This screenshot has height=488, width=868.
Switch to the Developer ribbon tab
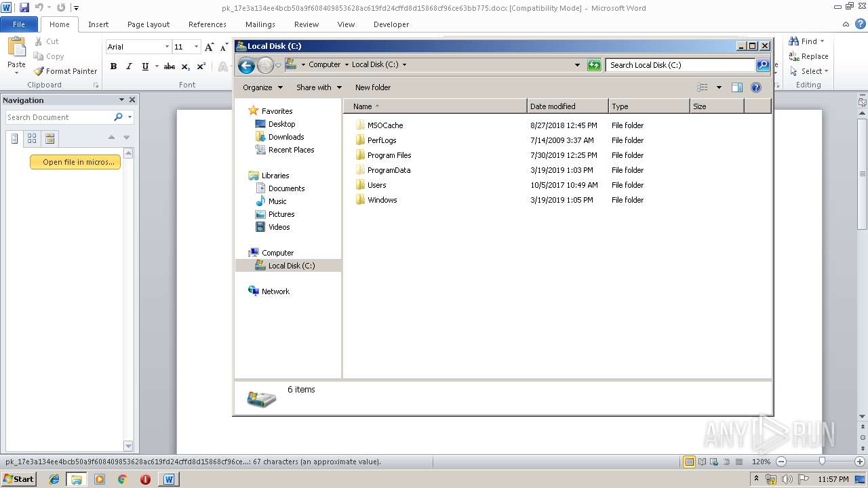(x=391, y=24)
